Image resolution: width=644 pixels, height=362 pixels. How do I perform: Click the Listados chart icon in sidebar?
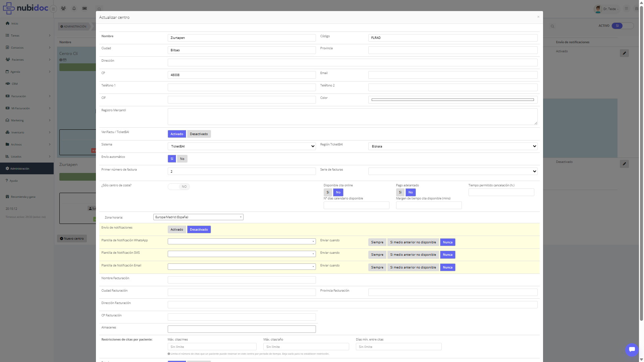(7, 156)
